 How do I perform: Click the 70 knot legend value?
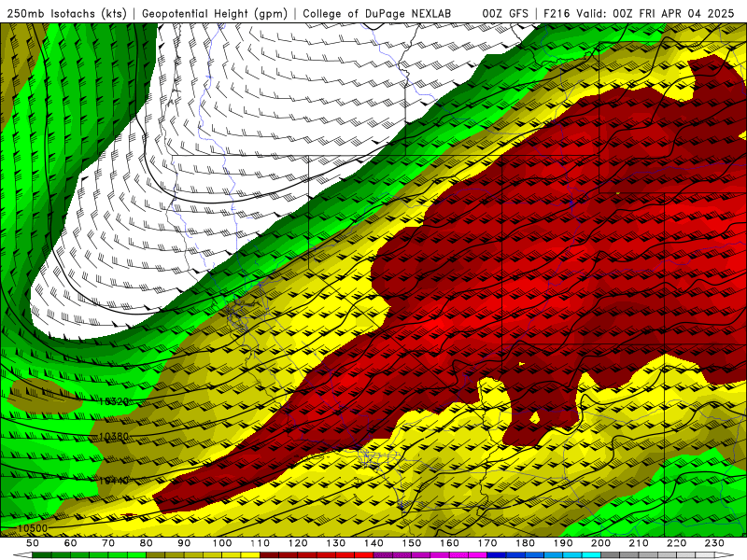[108, 543]
